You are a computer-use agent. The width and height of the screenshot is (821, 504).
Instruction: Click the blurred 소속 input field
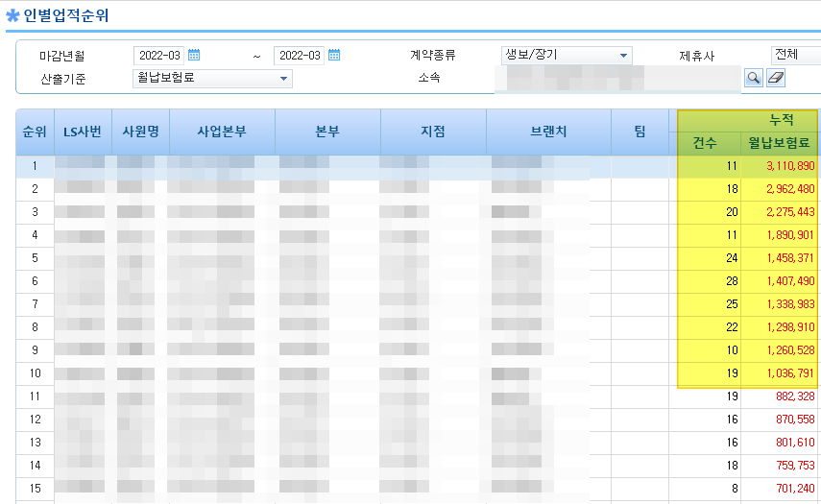tap(617, 79)
